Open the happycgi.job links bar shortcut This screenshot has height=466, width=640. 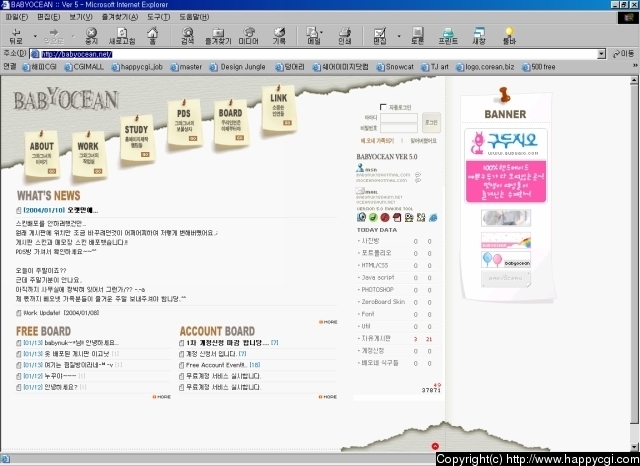point(137,67)
